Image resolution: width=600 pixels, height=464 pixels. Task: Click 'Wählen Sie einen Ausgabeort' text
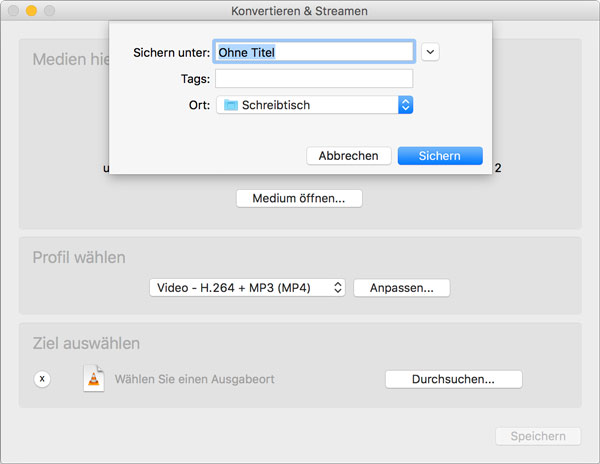[x=194, y=379]
